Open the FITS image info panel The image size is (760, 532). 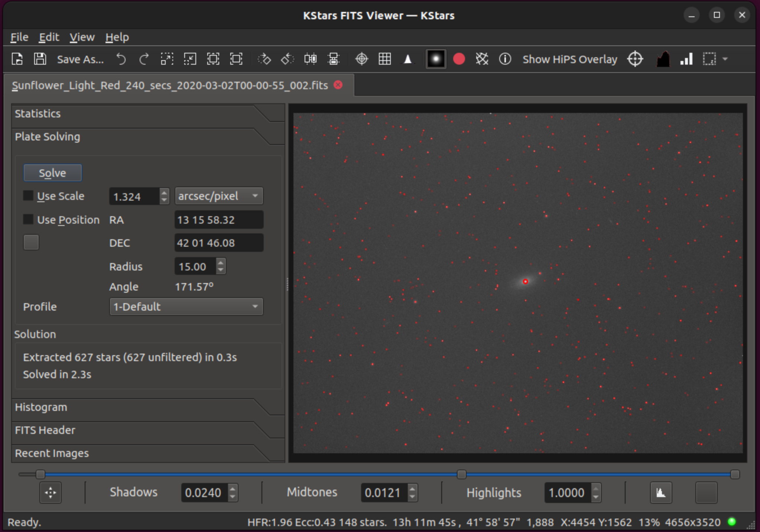[505, 59]
